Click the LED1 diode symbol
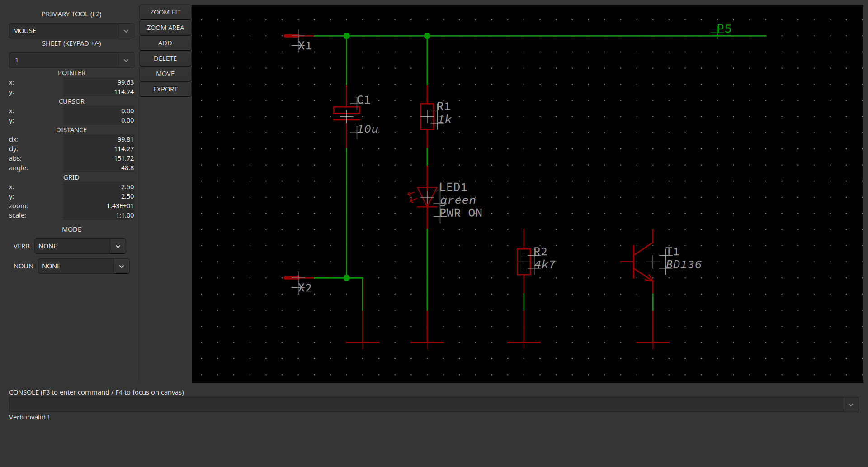This screenshot has height=467, width=868. click(x=427, y=197)
